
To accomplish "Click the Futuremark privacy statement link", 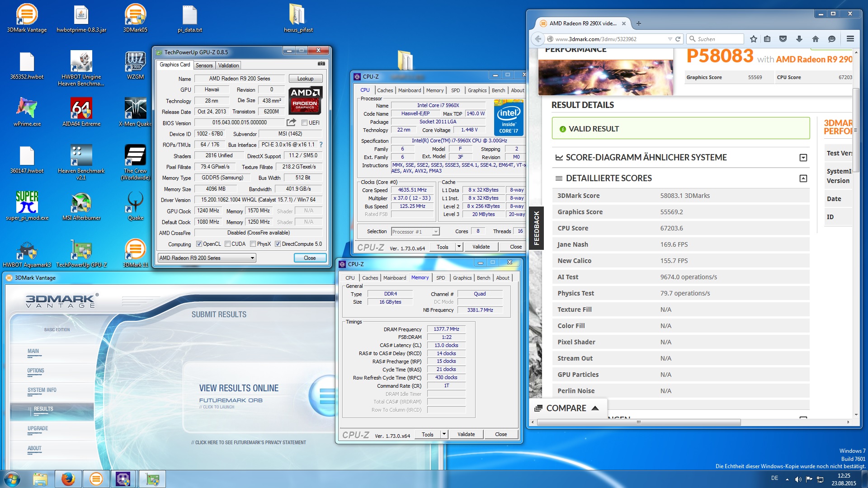I will click(249, 442).
